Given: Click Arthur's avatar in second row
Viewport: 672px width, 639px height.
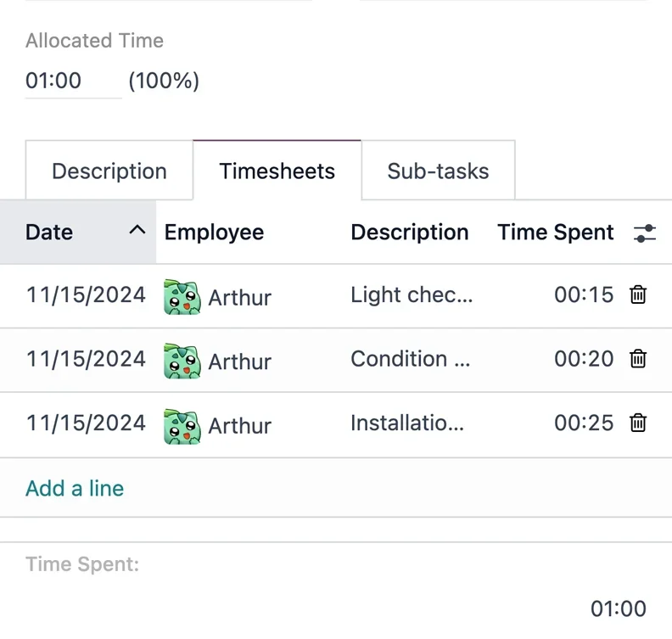Looking at the screenshot, I should pyautogui.click(x=182, y=361).
